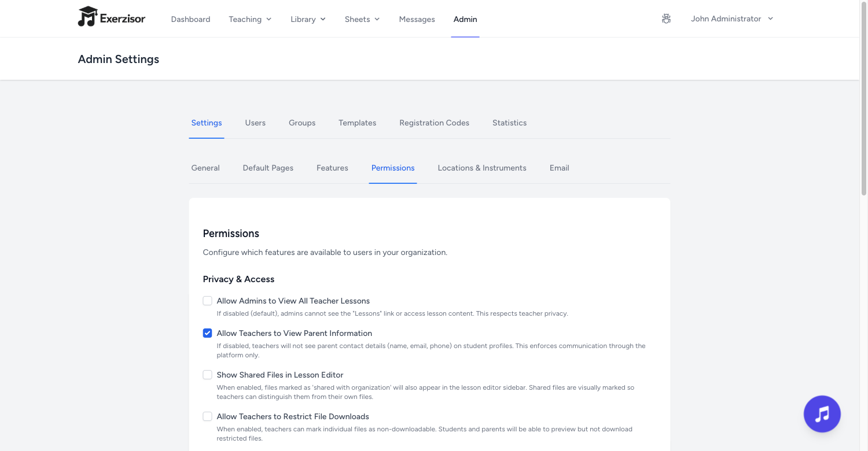Viewport: 868px width, 451px height.
Task: Enable Show Shared Files in Lesson Editor
Action: 207,375
